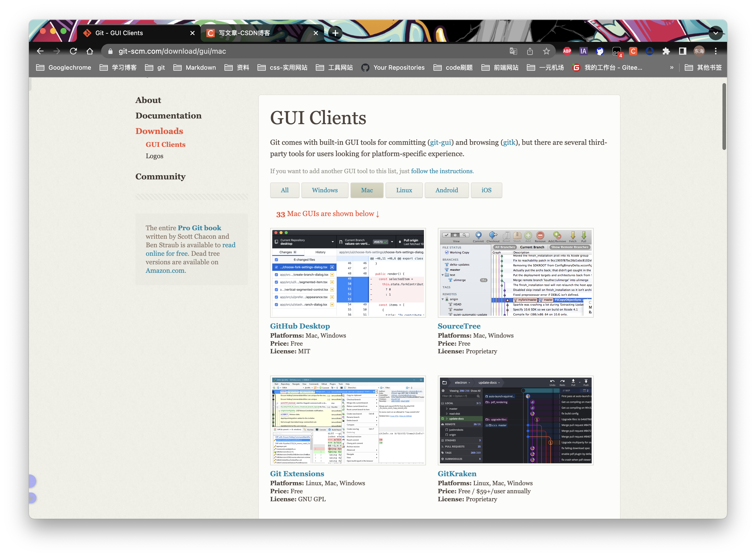The height and width of the screenshot is (557, 756).
Task: Open the 其他书签 folder
Action: click(703, 68)
